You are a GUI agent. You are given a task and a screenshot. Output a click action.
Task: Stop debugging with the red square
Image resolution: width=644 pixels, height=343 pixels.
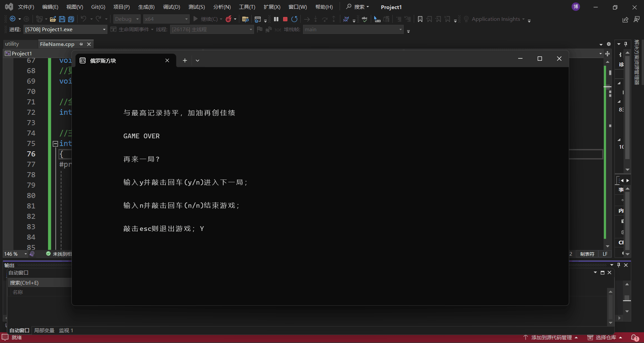[285, 19]
